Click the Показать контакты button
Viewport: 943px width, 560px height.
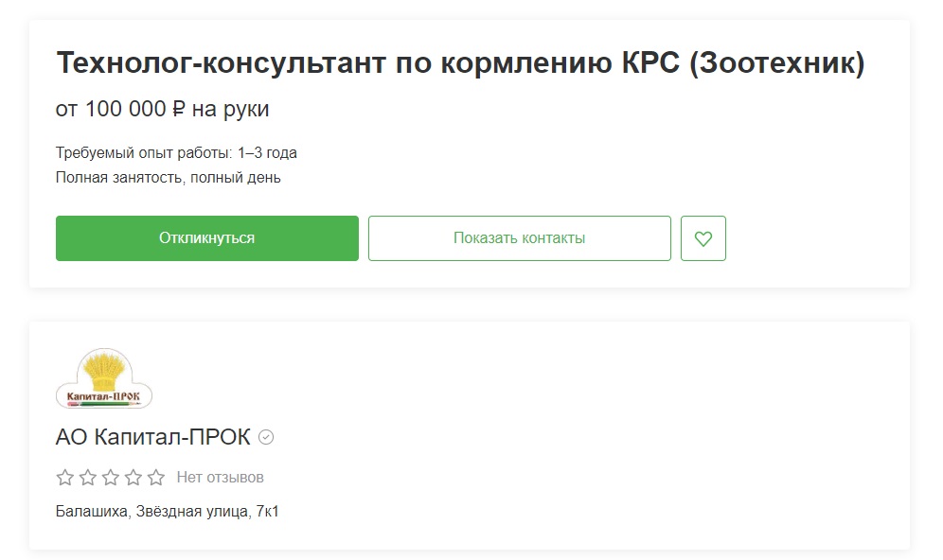click(x=520, y=237)
